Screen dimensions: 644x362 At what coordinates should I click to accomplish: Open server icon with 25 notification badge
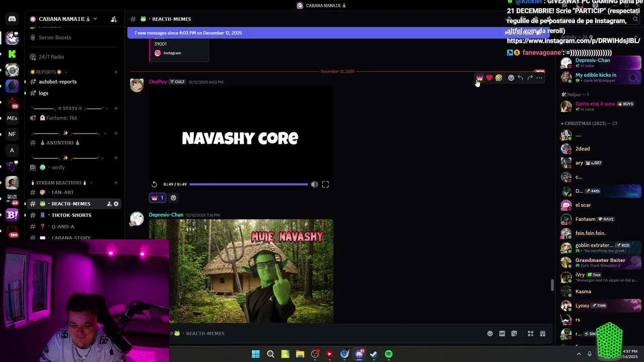[x=12, y=102]
